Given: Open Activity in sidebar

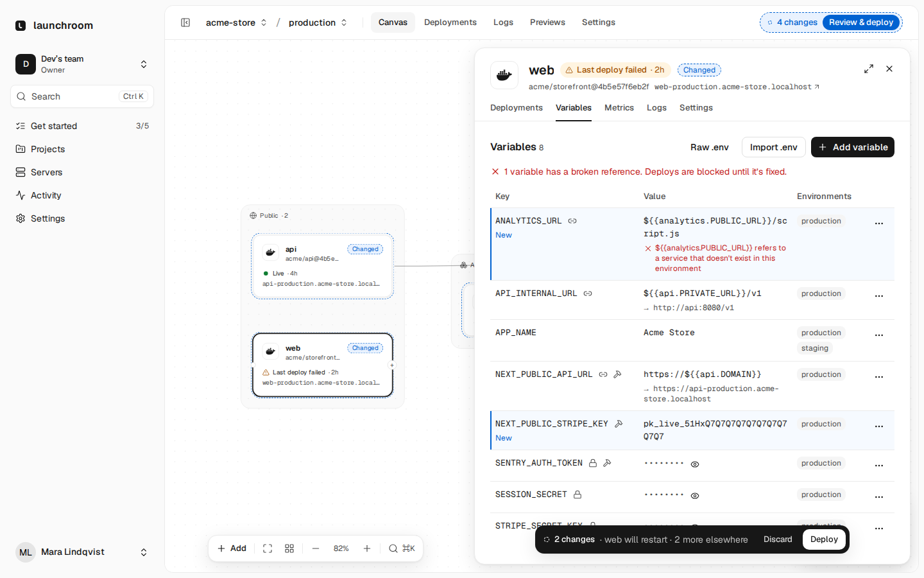Looking at the screenshot, I should [82, 195].
